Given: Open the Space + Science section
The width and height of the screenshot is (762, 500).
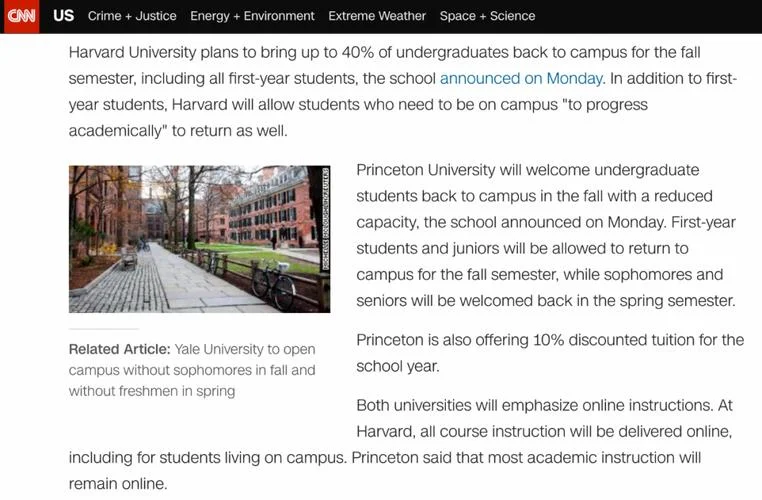Looking at the screenshot, I should point(487,16).
